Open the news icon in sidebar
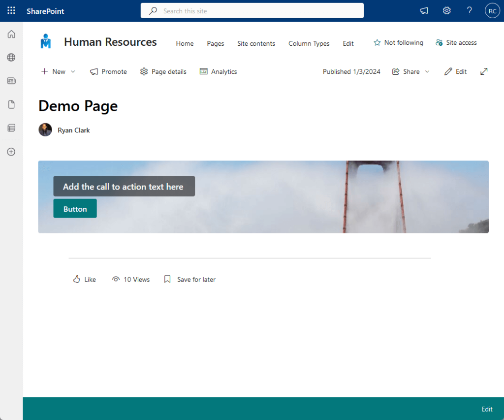Screen dimensions: 504x420 click(11, 81)
